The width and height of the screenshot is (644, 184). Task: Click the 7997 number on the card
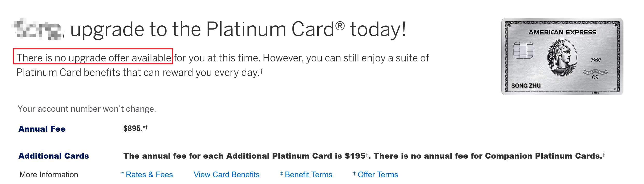pos(596,60)
